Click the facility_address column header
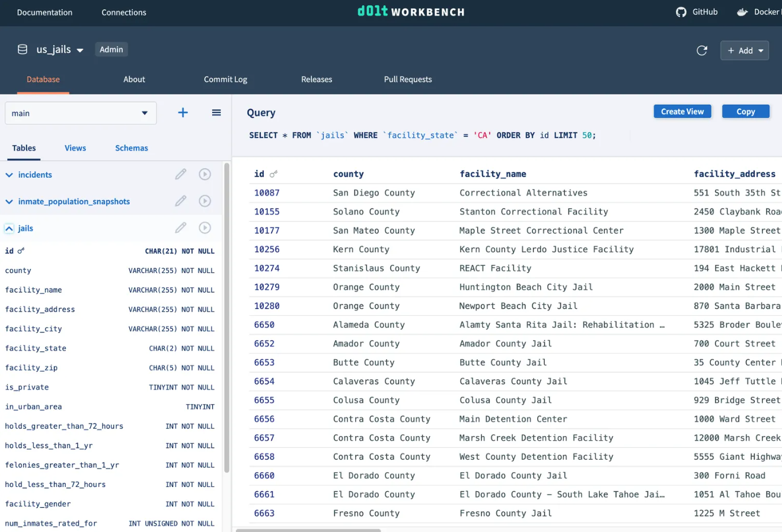This screenshot has width=782, height=532. pyautogui.click(x=735, y=174)
